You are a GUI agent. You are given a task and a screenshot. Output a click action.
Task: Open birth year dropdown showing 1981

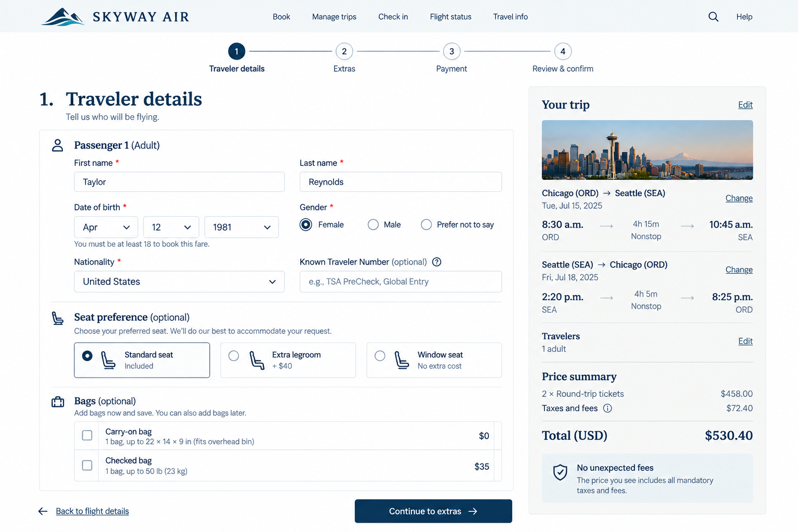tap(242, 227)
